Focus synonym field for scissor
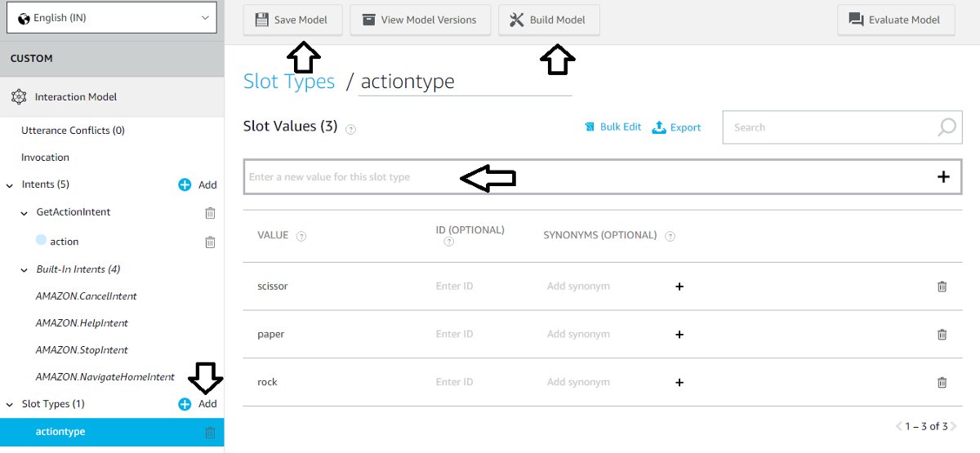This screenshot has height=453, width=980. 578,286
